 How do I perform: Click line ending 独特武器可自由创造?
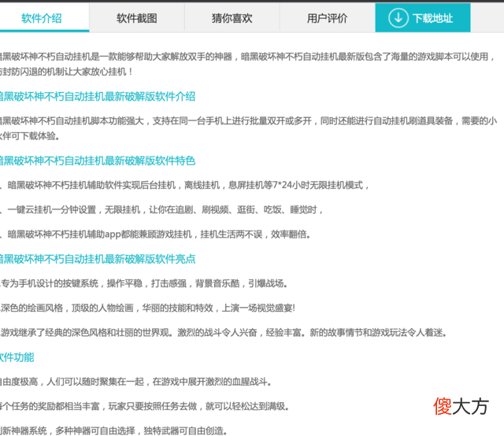(x=113, y=430)
